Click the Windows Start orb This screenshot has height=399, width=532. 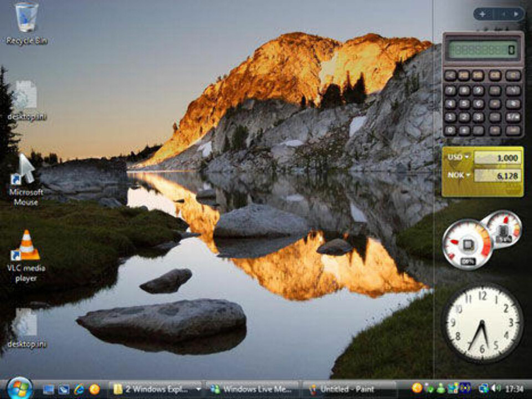19,388
